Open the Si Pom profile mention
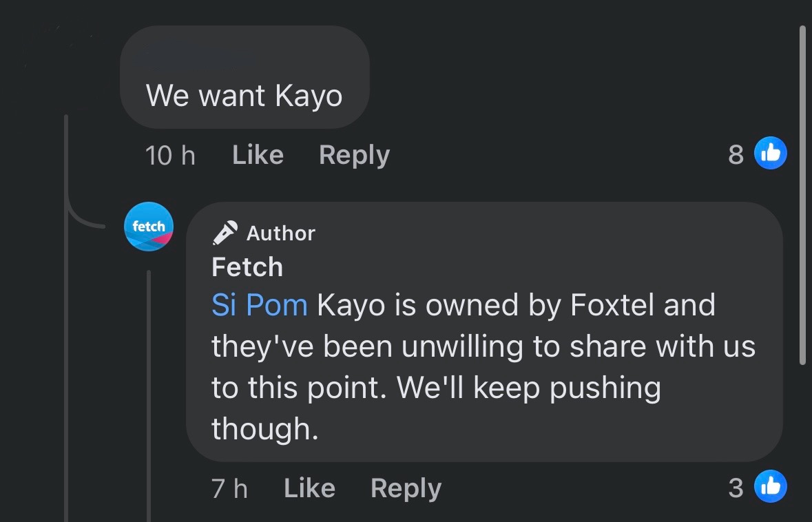 pyautogui.click(x=259, y=304)
